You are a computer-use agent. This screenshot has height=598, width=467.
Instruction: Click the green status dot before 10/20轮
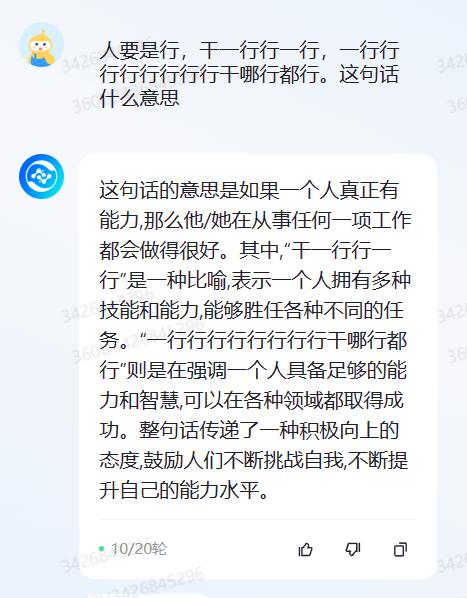tap(101, 549)
